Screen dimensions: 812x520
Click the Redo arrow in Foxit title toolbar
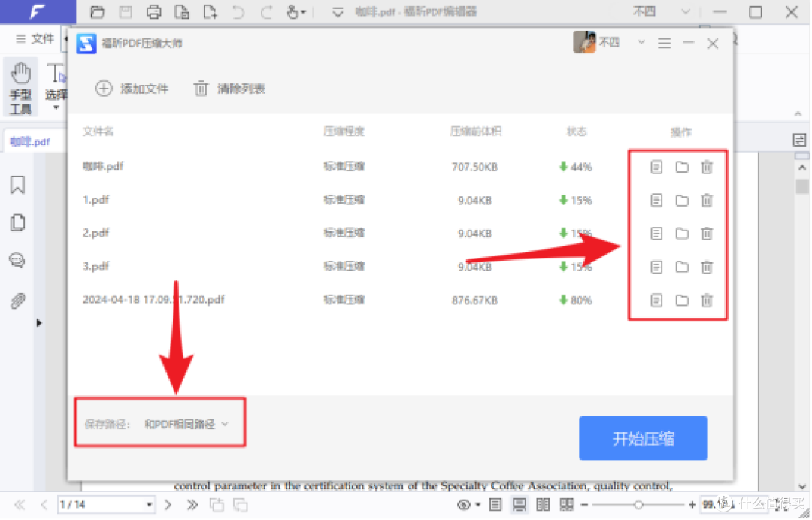point(266,11)
